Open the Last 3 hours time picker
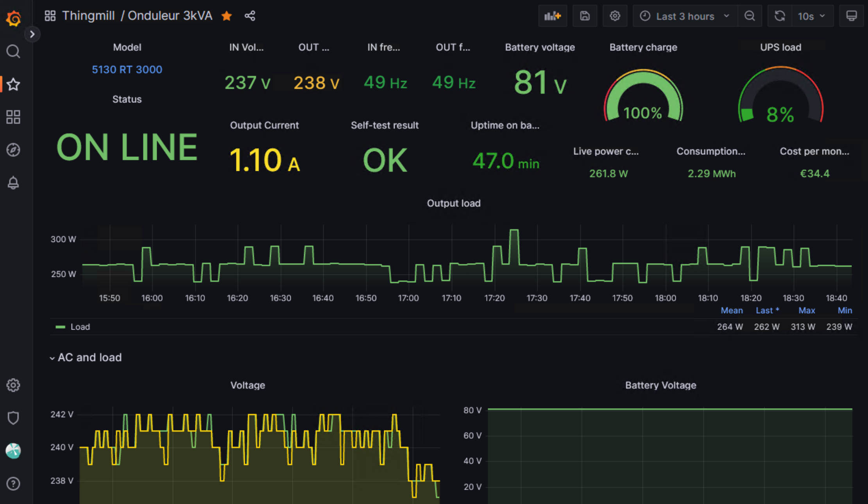 click(685, 16)
